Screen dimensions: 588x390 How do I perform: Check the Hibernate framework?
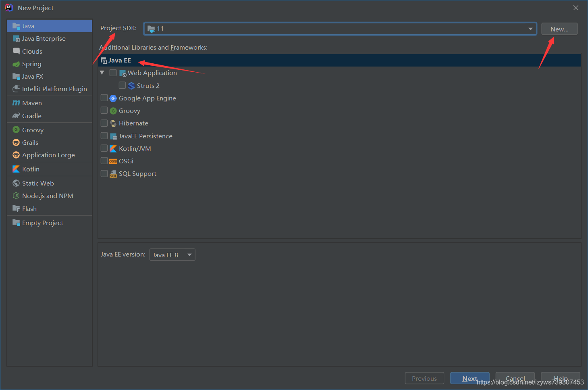(x=104, y=123)
